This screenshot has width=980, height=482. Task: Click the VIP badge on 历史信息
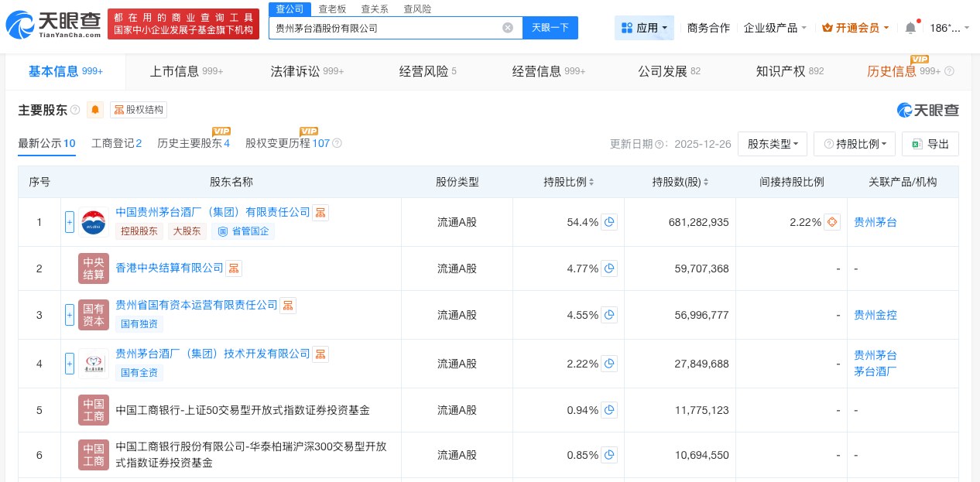[920, 59]
